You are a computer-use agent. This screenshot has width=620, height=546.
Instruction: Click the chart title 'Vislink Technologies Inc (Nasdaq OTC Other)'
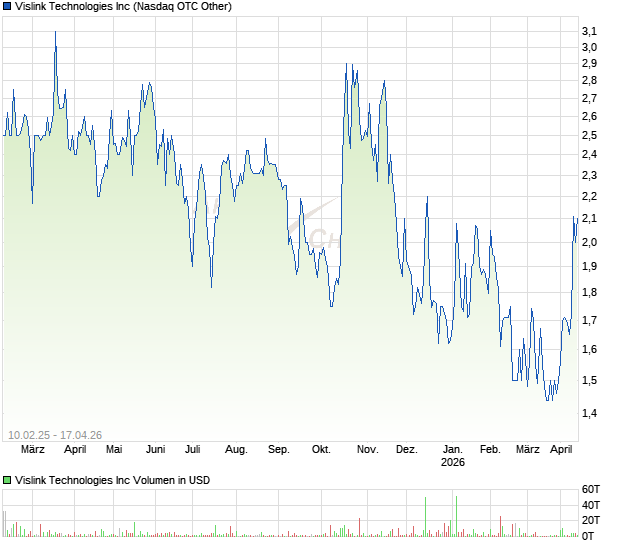(123, 6)
